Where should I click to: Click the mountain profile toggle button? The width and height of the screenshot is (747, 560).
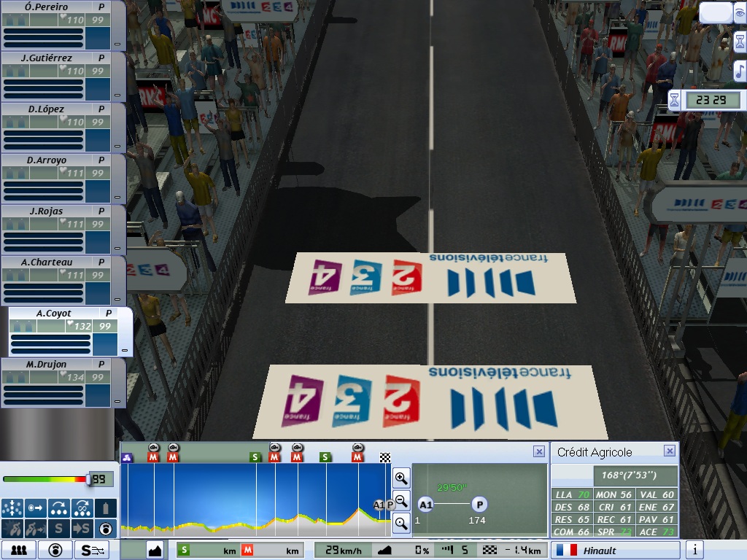click(x=155, y=550)
